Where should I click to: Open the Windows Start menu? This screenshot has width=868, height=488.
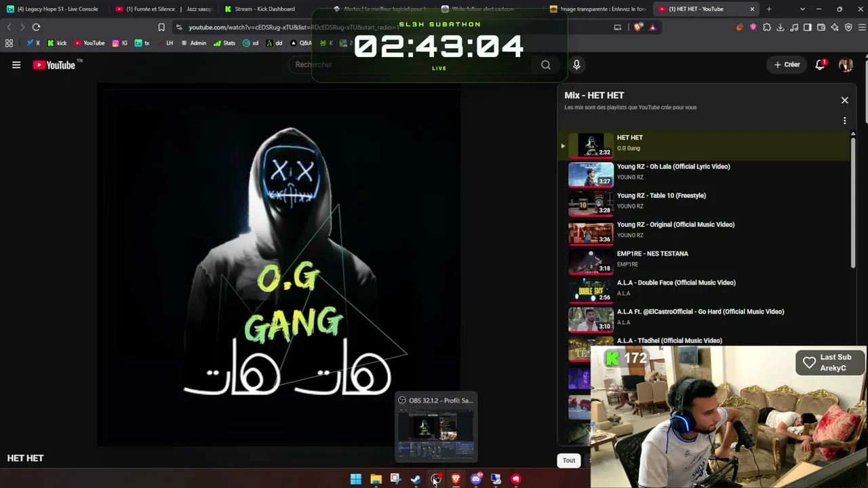coord(356,479)
